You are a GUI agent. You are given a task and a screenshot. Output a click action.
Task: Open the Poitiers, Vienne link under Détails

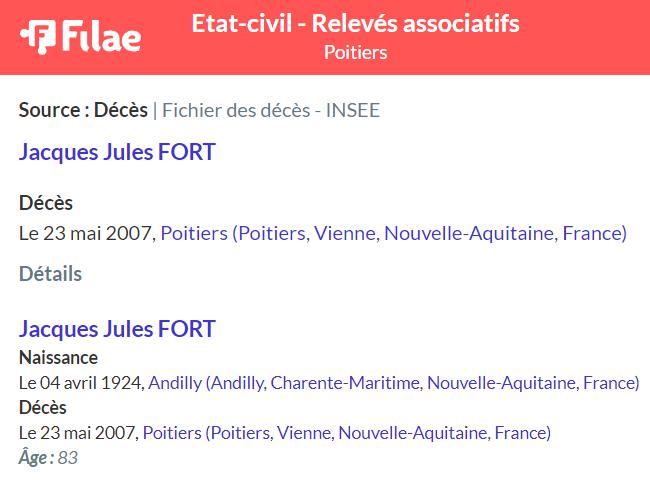click(x=347, y=433)
